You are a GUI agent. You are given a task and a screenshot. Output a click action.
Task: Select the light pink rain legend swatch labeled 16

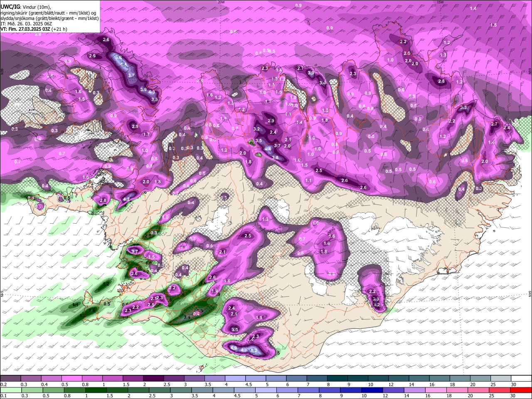(436, 390)
